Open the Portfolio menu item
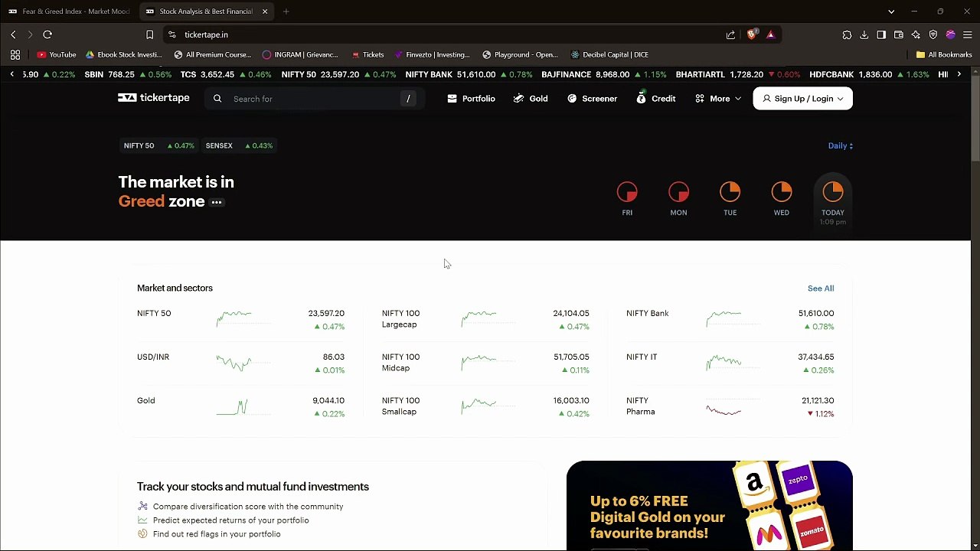 (471, 99)
